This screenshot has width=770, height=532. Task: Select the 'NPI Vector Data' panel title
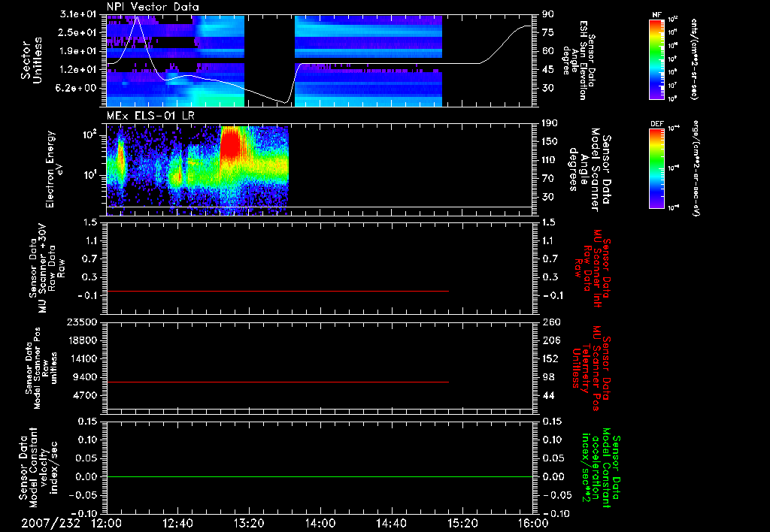(x=153, y=7)
